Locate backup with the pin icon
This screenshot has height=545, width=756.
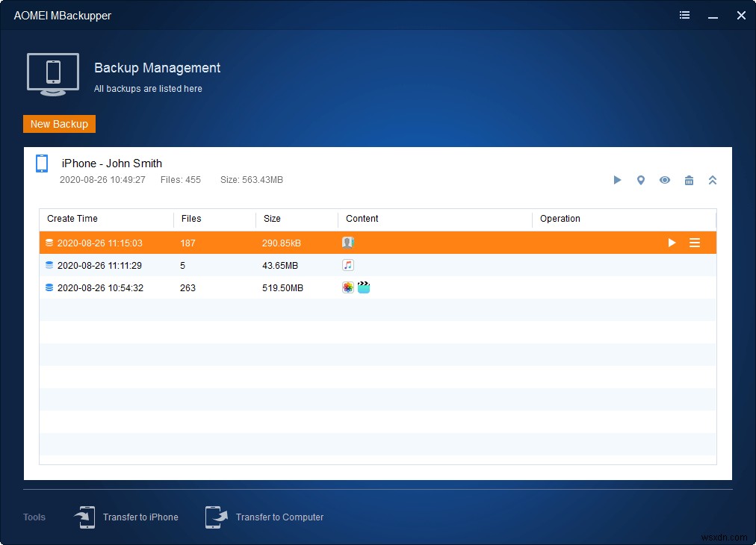click(641, 180)
